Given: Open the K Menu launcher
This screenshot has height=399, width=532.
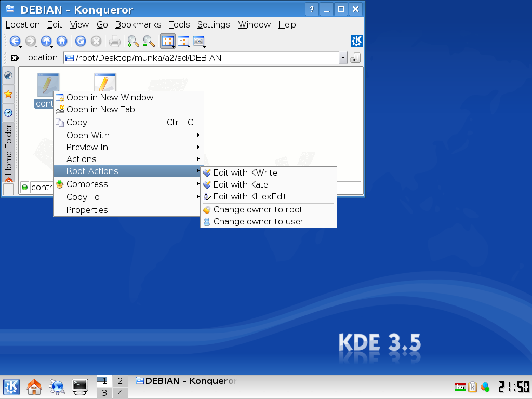Looking at the screenshot, I should click(x=11, y=387).
